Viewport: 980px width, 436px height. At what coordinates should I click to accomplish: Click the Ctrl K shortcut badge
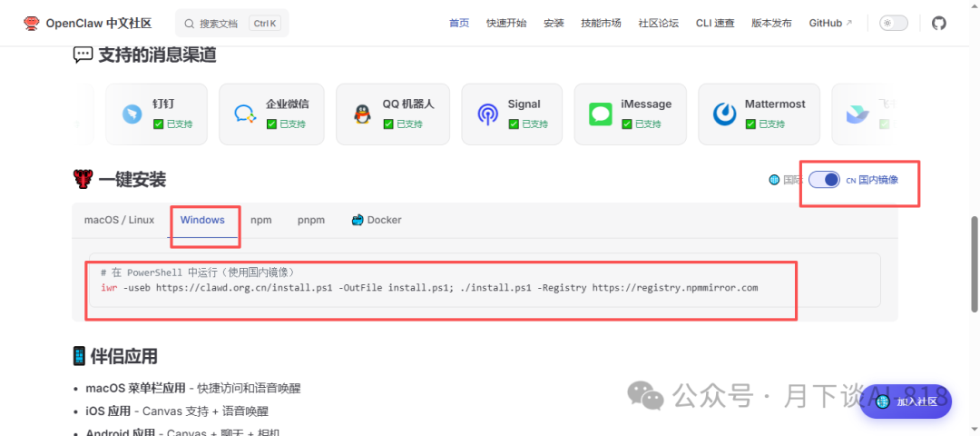pyautogui.click(x=265, y=24)
